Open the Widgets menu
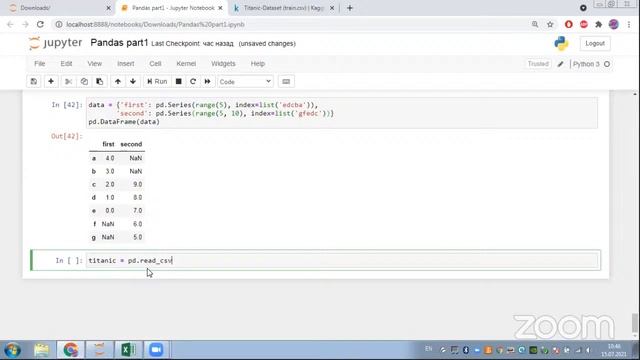 [x=223, y=64]
